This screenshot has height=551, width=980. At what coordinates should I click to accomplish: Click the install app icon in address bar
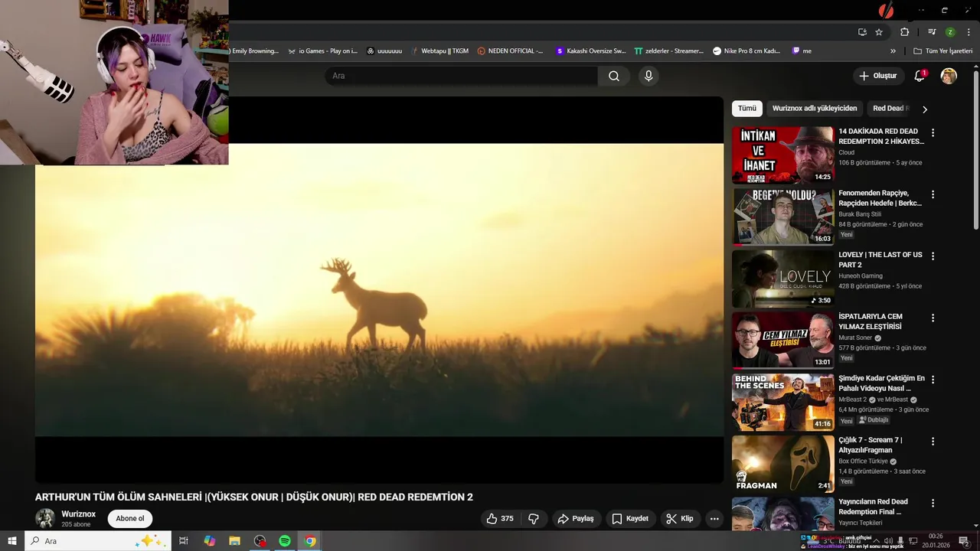tap(862, 32)
